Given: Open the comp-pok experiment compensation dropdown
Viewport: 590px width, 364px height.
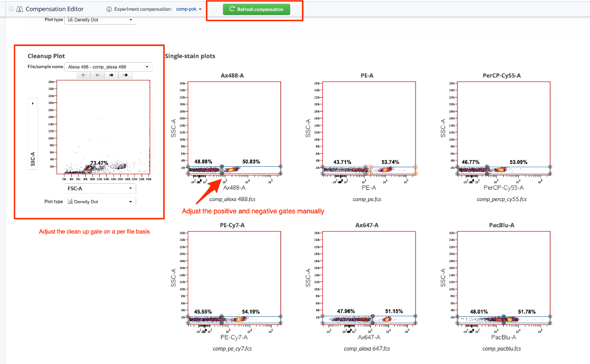Looking at the screenshot, I should coord(189,9).
